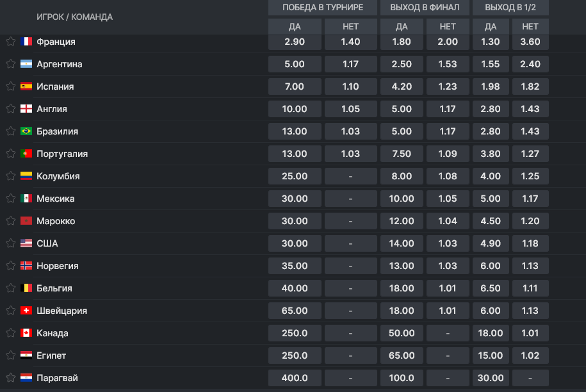The image size is (586, 392).
Task: Click the USA flag icon
Action: point(26,243)
